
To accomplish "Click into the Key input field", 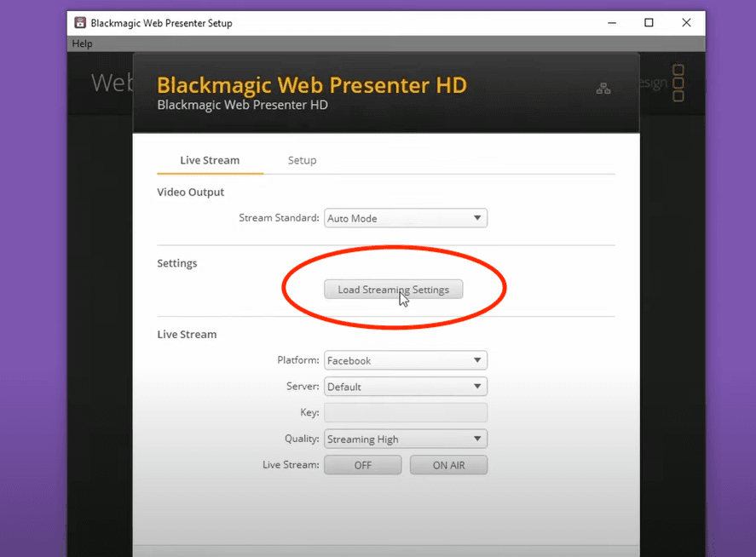I will pyautogui.click(x=406, y=412).
